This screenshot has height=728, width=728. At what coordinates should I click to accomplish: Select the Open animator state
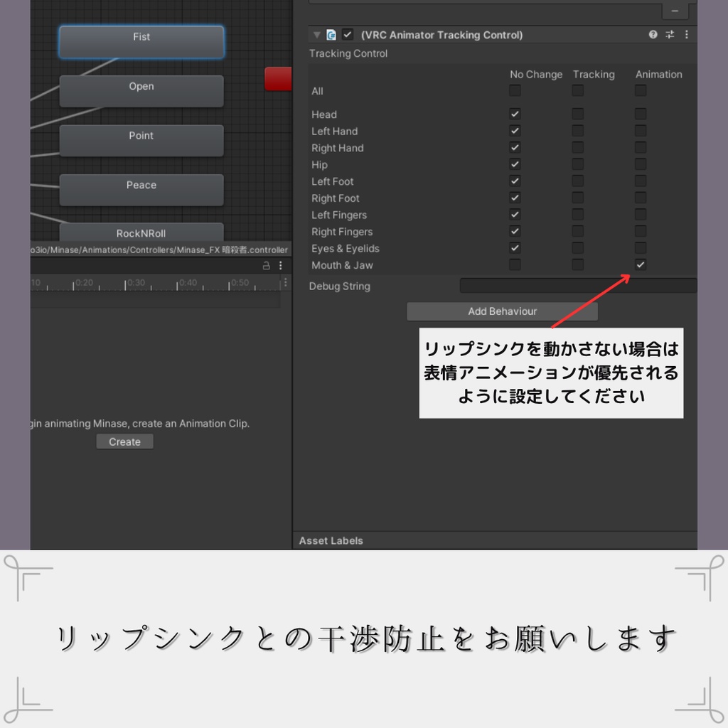click(x=141, y=91)
